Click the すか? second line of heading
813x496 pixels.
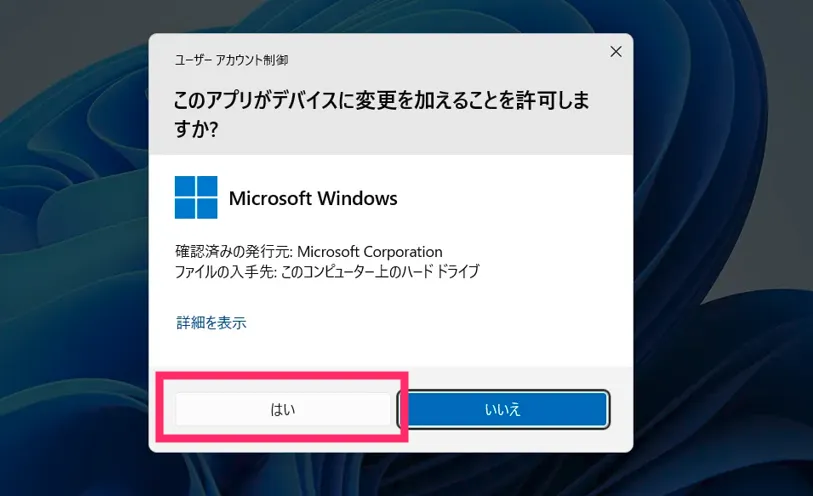coord(196,129)
